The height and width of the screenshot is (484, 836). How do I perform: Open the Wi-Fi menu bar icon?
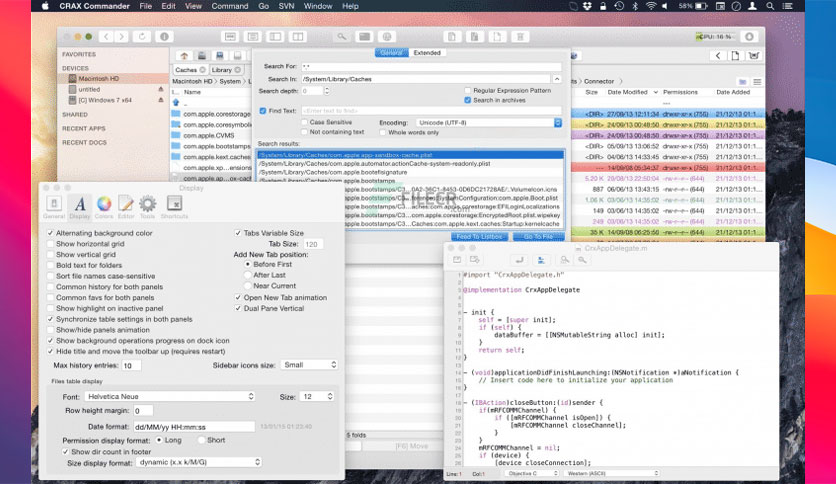pyautogui.click(x=650, y=6)
